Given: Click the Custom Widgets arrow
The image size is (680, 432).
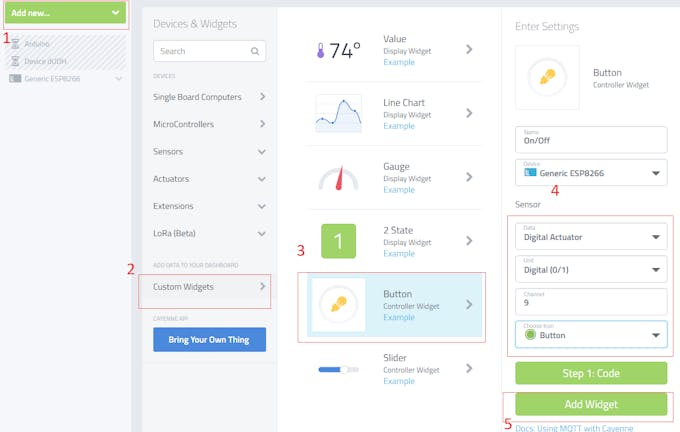Looking at the screenshot, I should [262, 286].
